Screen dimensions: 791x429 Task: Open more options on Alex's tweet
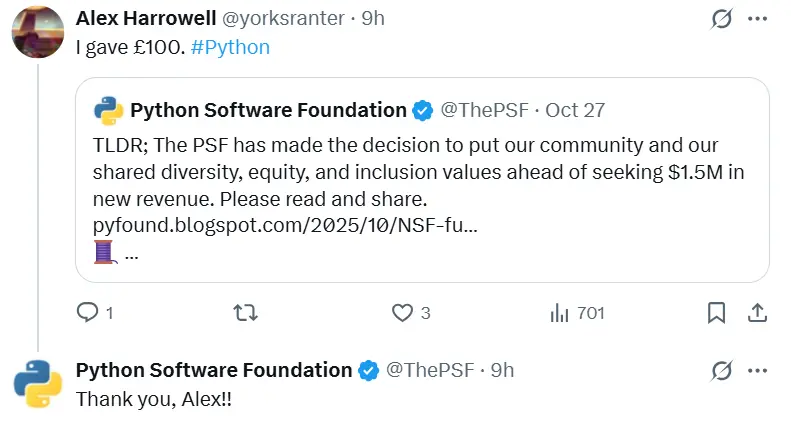(x=757, y=18)
